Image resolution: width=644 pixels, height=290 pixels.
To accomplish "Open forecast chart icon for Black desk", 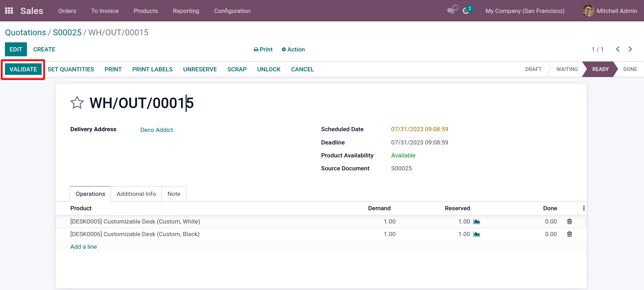I will (477, 234).
